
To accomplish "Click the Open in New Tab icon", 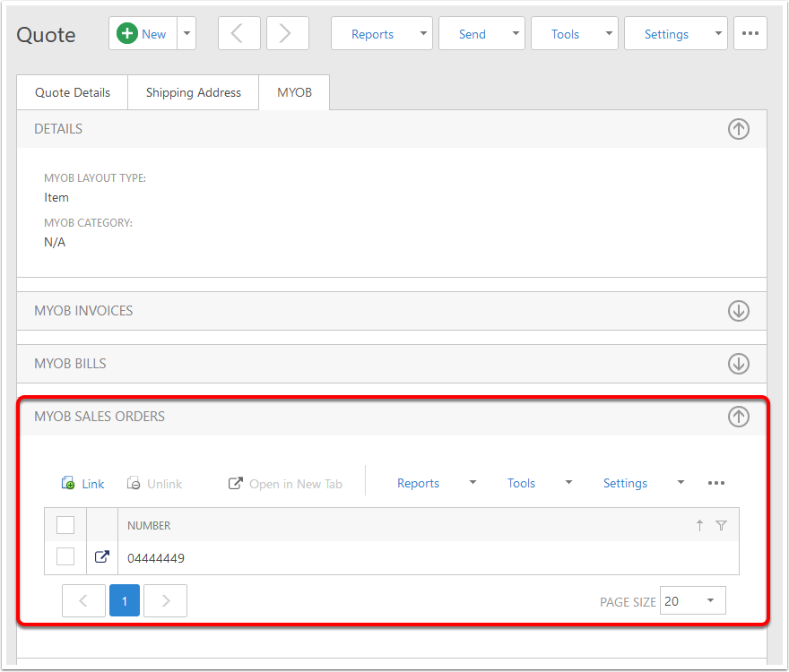I will (x=236, y=483).
